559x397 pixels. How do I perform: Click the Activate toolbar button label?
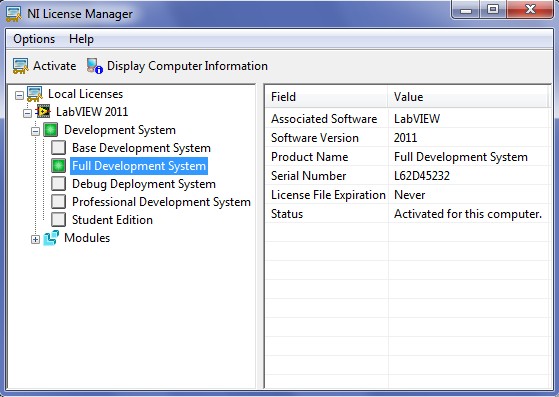55,66
